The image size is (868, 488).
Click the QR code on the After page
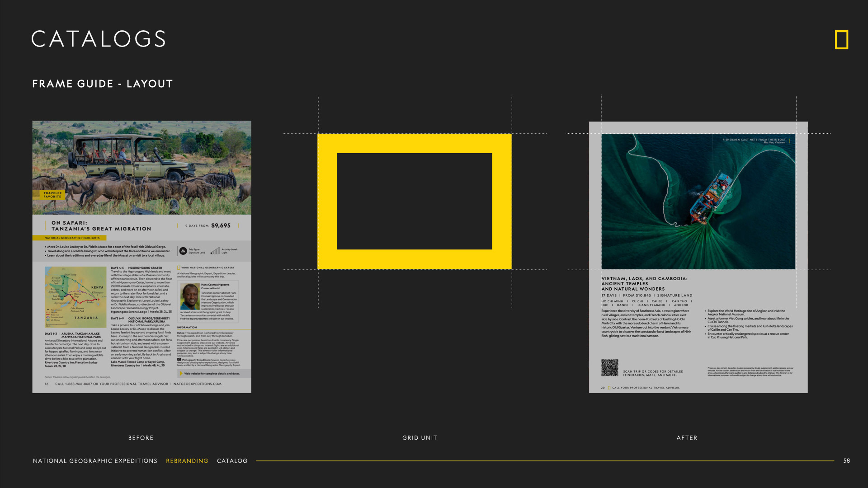point(609,368)
